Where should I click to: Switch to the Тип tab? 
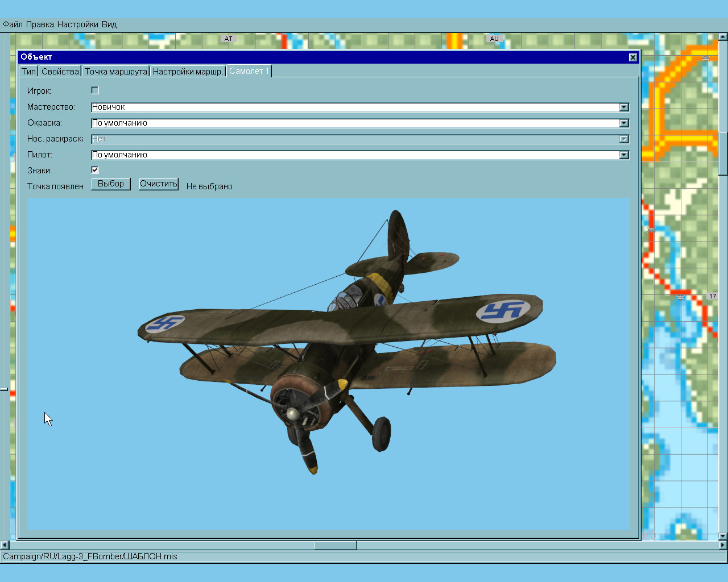28,71
